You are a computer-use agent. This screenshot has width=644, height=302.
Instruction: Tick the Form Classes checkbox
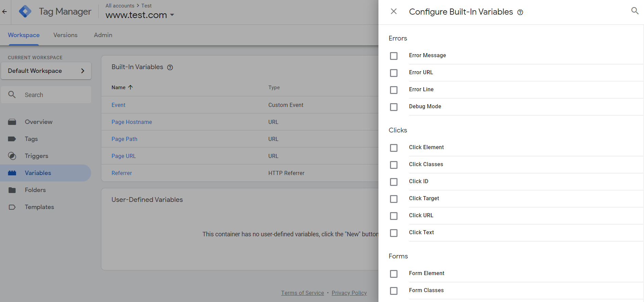[394, 291]
